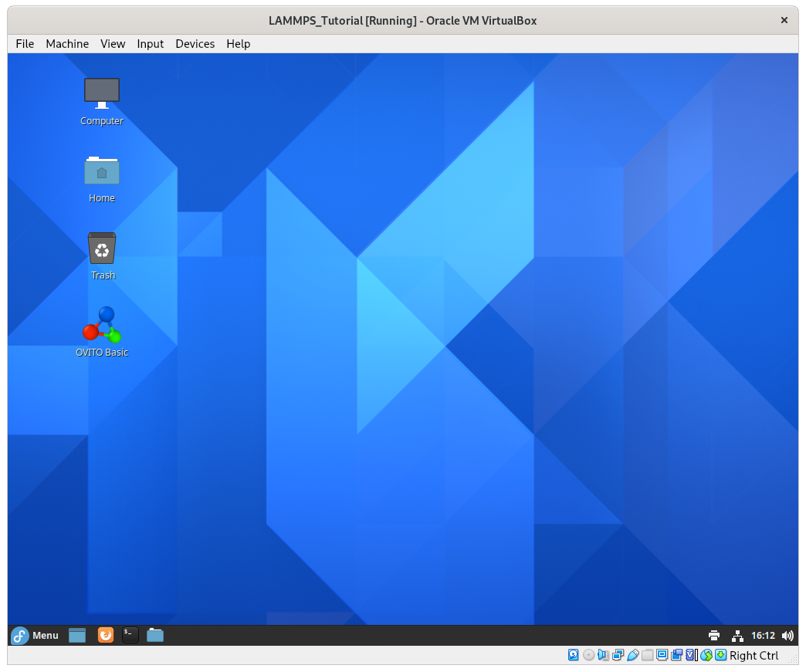This screenshot has width=806, height=672.
Task: Open the OVITO Basic desktop icon
Action: click(102, 332)
